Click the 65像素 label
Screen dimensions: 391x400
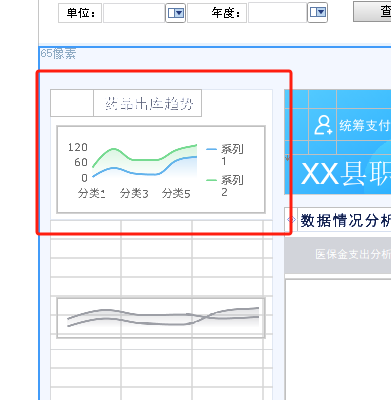58,54
